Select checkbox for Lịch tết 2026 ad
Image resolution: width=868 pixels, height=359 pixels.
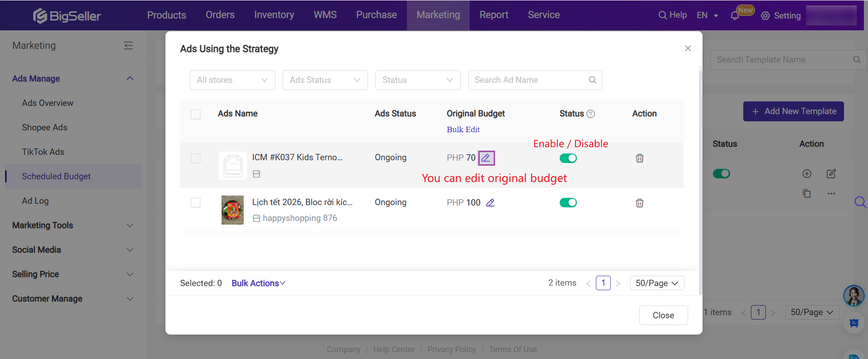(195, 203)
